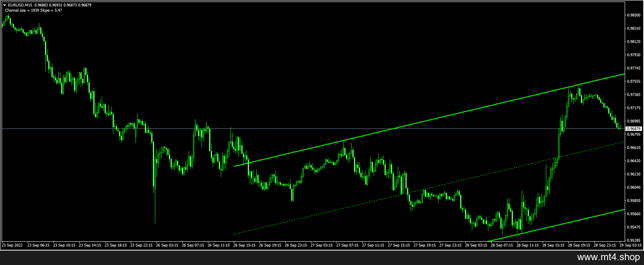Click the 0.98120 price scale label

tap(634, 42)
